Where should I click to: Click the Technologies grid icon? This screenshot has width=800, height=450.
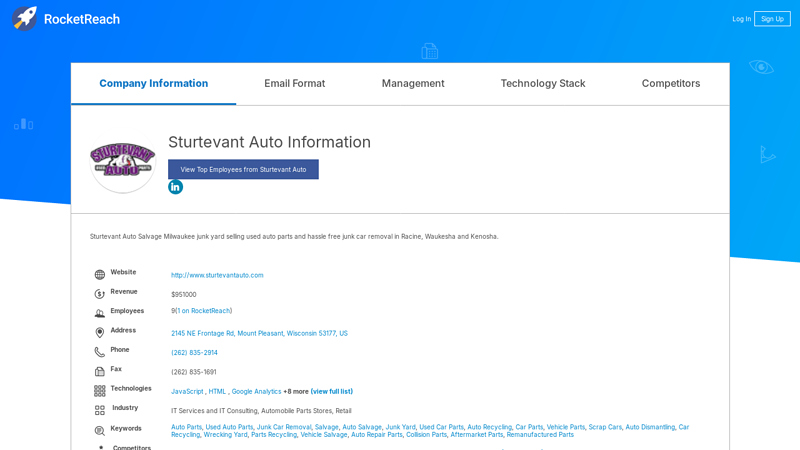99,391
